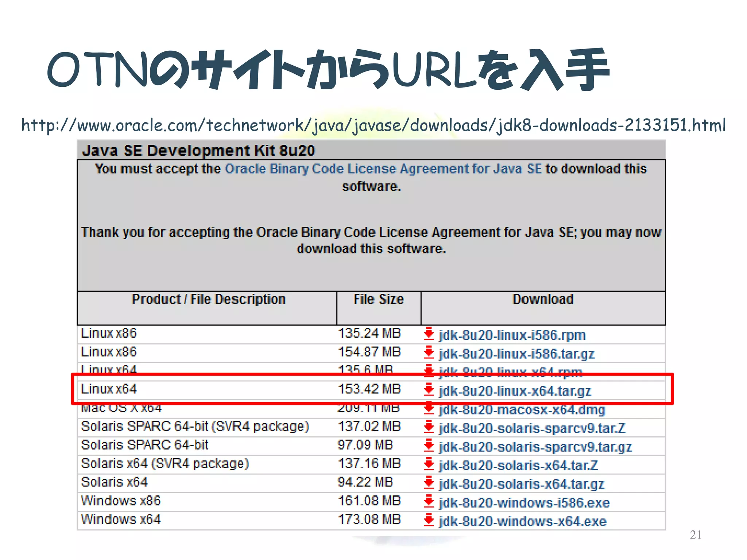Select the 'Java SE Development Kit 8u20' heading
The width and height of the screenshot is (747, 560).
coord(198,151)
